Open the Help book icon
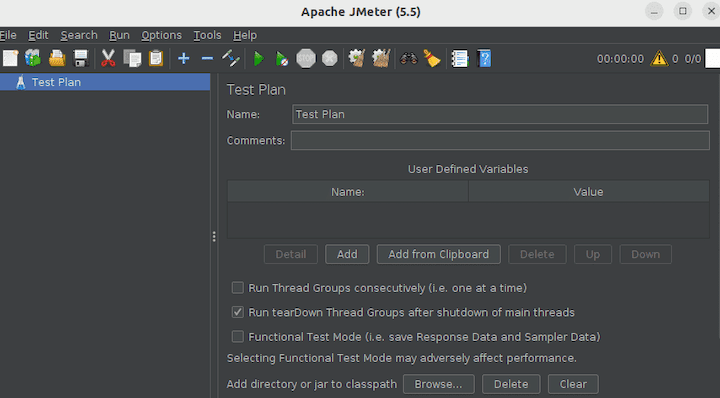 [484, 59]
